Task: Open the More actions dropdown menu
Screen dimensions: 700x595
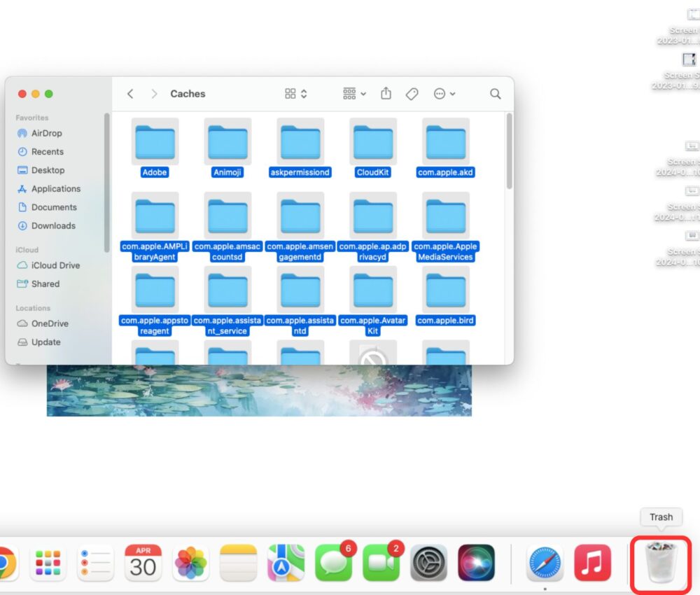Action: coord(440,93)
